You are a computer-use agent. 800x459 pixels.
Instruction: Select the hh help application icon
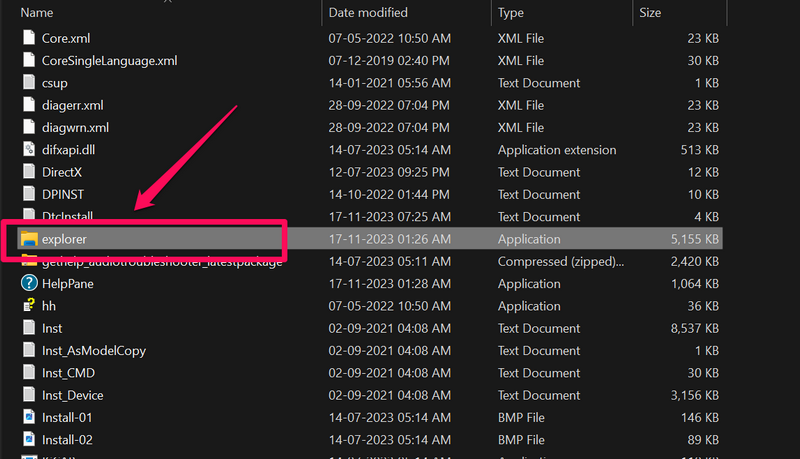pyautogui.click(x=29, y=305)
